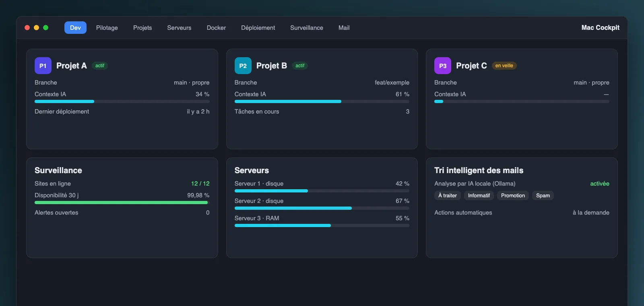Image resolution: width=644 pixels, height=306 pixels.
Task: Click the 'Projet C' card title
Action: (472, 66)
